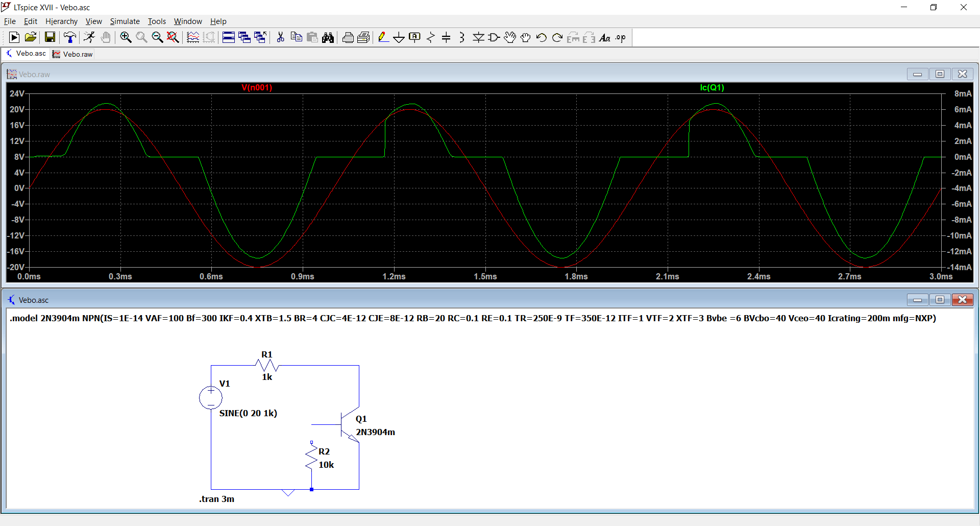This screenshot has width=980, height=526.
Task: Click the ground symbol in the schematic
Action: pos(288,492)
